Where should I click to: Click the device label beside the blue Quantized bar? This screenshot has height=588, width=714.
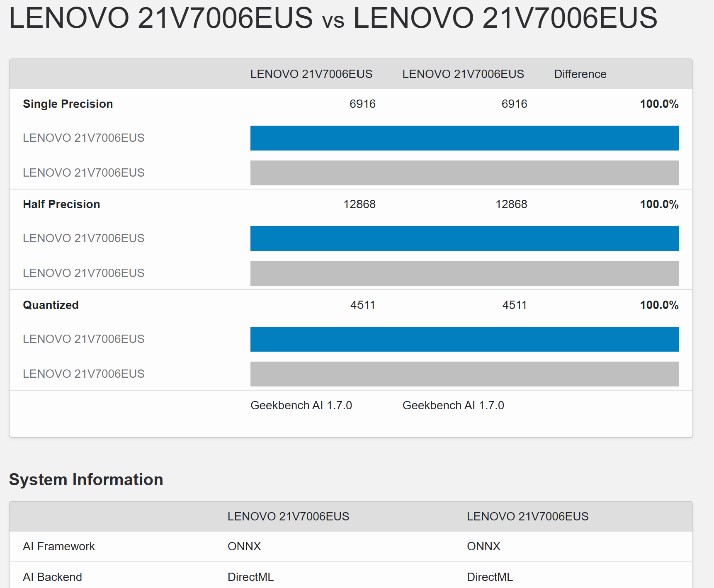[84, 339]
